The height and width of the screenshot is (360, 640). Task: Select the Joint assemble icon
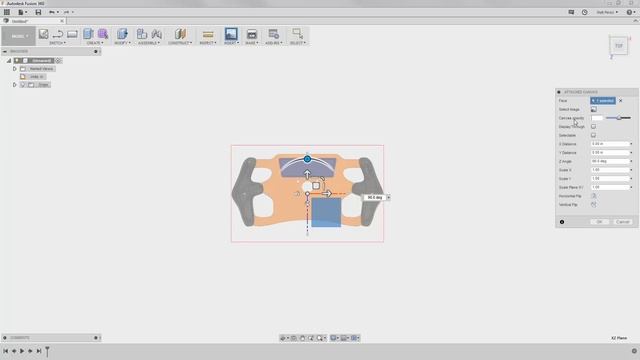pyautogui.click(x=157, y=34)
